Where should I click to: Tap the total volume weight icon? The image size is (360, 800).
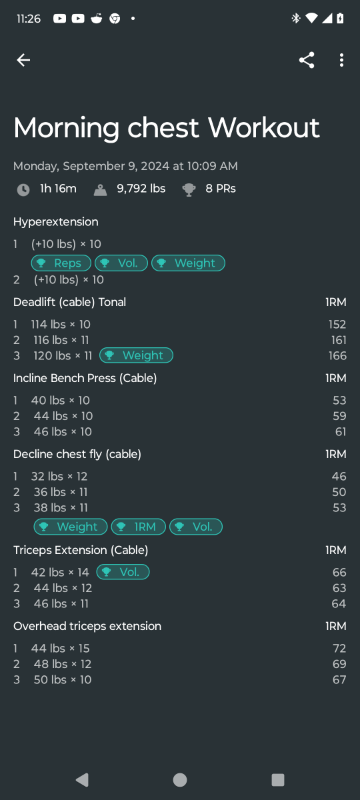100,190
